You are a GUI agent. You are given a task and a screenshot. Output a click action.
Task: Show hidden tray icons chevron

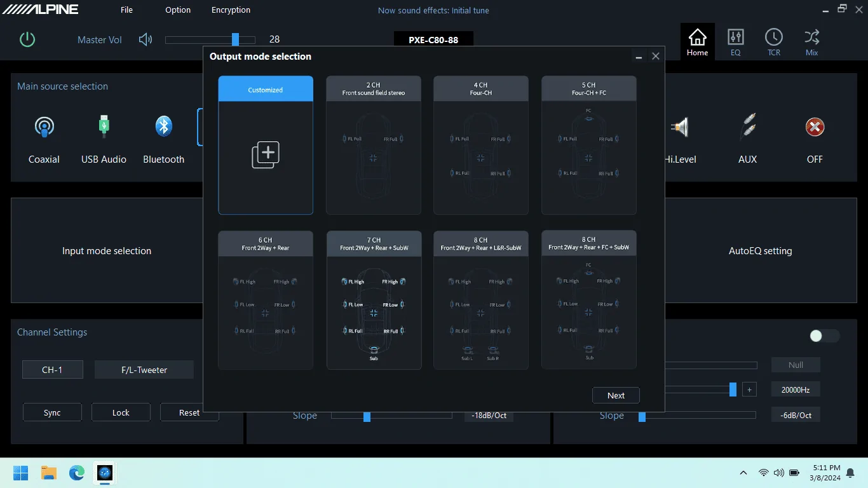[743, 473]
